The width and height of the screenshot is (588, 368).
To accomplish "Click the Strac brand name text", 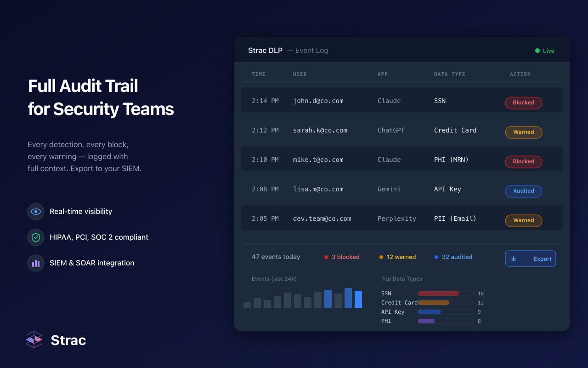I will point(68,340).
